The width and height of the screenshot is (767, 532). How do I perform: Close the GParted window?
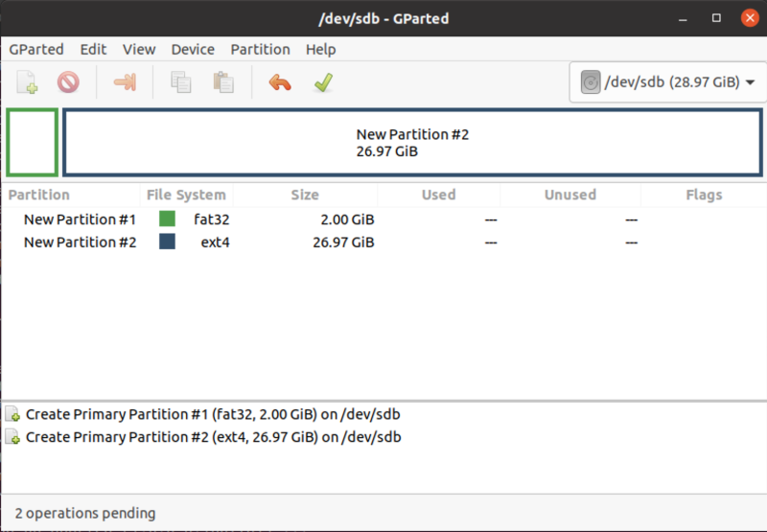[x=750, y=18]
